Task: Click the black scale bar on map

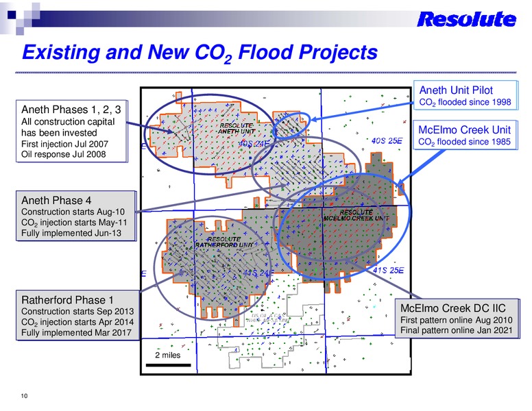Action: click(x=168, y=365)
